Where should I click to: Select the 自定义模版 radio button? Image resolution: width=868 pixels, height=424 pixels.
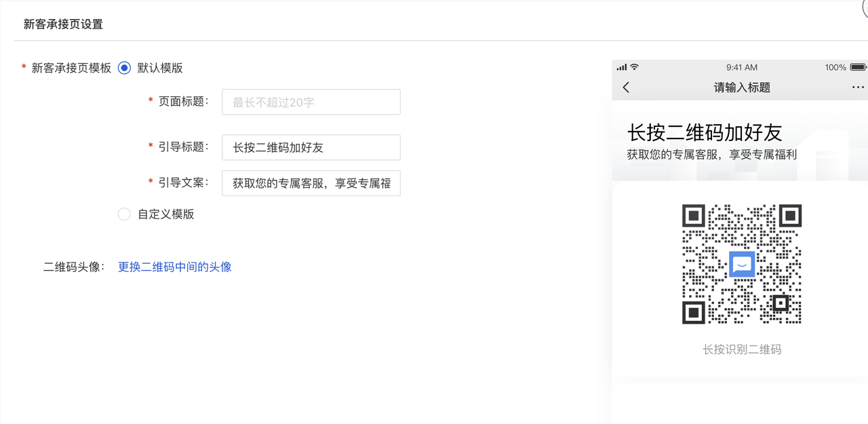pos(124,214)
